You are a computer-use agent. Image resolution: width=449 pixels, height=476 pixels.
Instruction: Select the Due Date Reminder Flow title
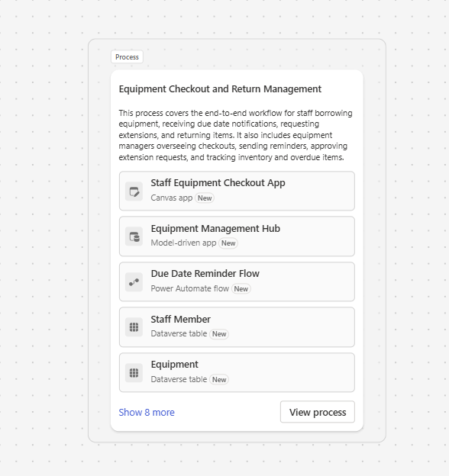[x=205, y=274]
